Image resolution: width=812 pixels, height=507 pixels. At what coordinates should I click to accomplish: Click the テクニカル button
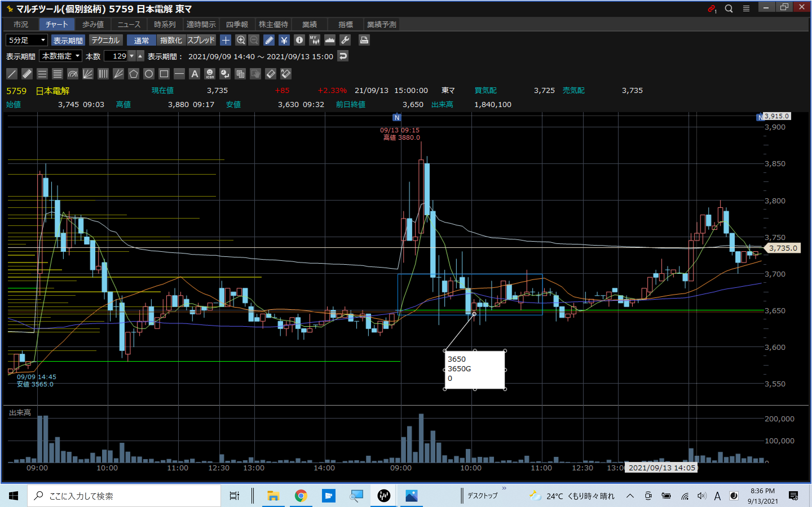coord(106,40)
